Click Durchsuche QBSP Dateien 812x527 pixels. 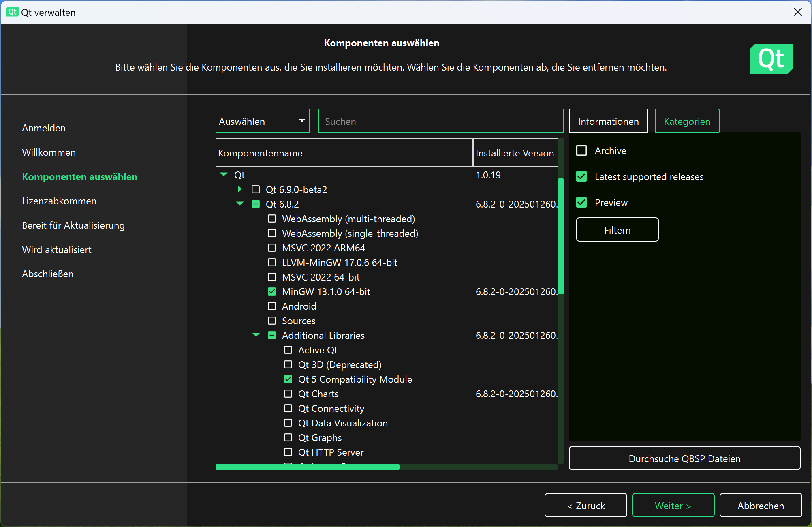coord(684,458)
